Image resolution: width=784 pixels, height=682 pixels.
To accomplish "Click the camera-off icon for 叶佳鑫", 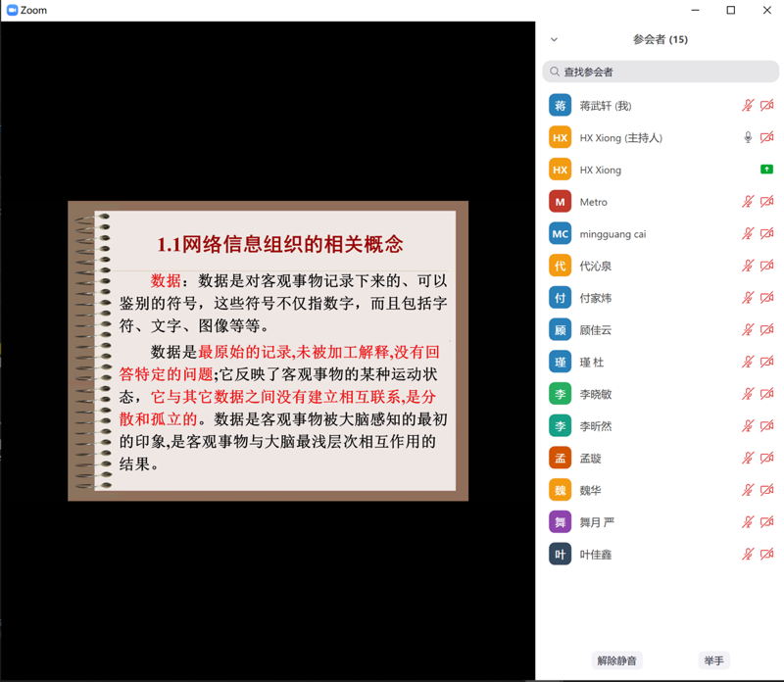I will [766, 555].
